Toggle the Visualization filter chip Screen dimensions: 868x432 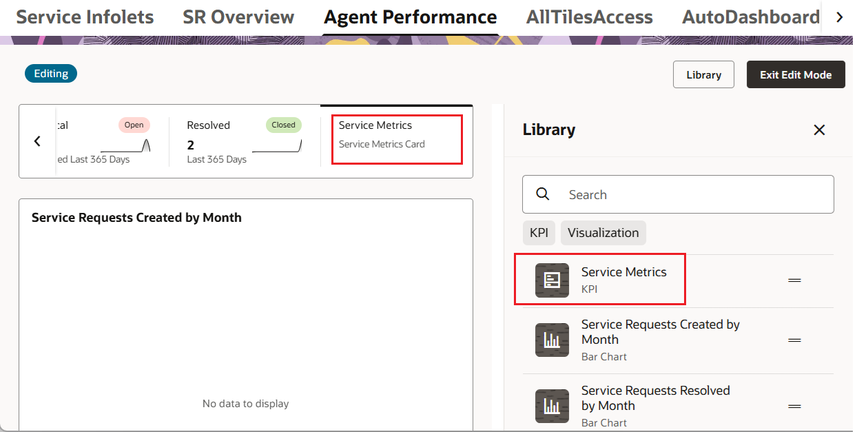[603, 233]
